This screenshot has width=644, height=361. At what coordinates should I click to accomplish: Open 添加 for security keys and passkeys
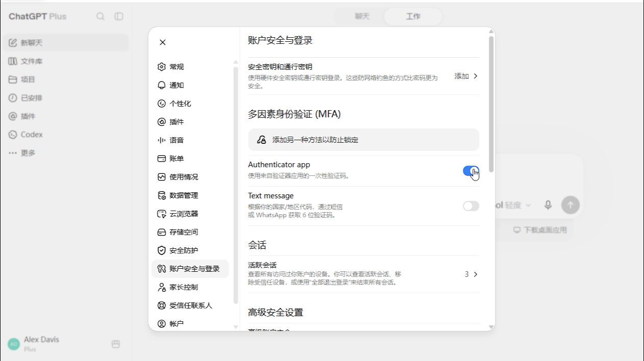466,76
